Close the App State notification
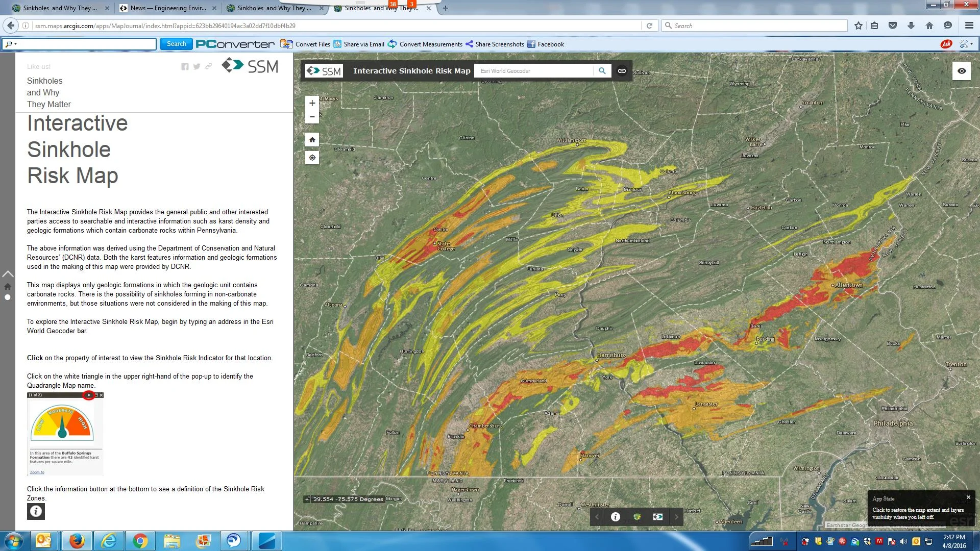Screen dimensions: 980x551 point(968,497)
